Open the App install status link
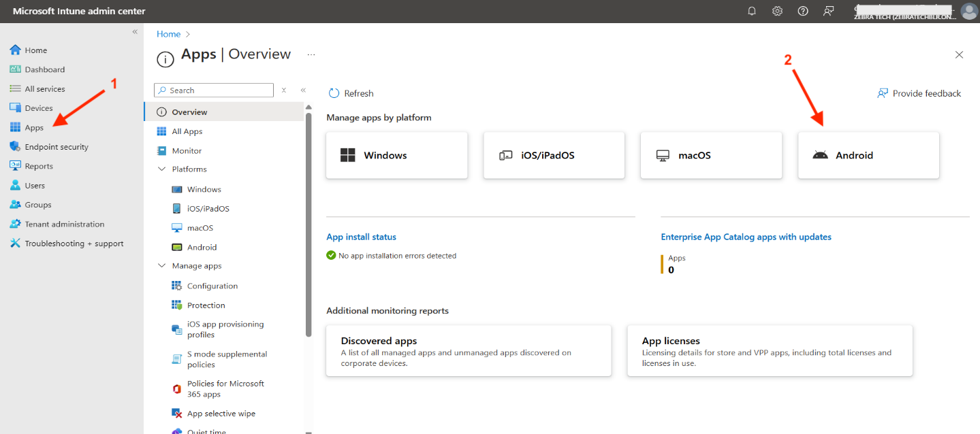The image size is (980, 434). [361, 237]
